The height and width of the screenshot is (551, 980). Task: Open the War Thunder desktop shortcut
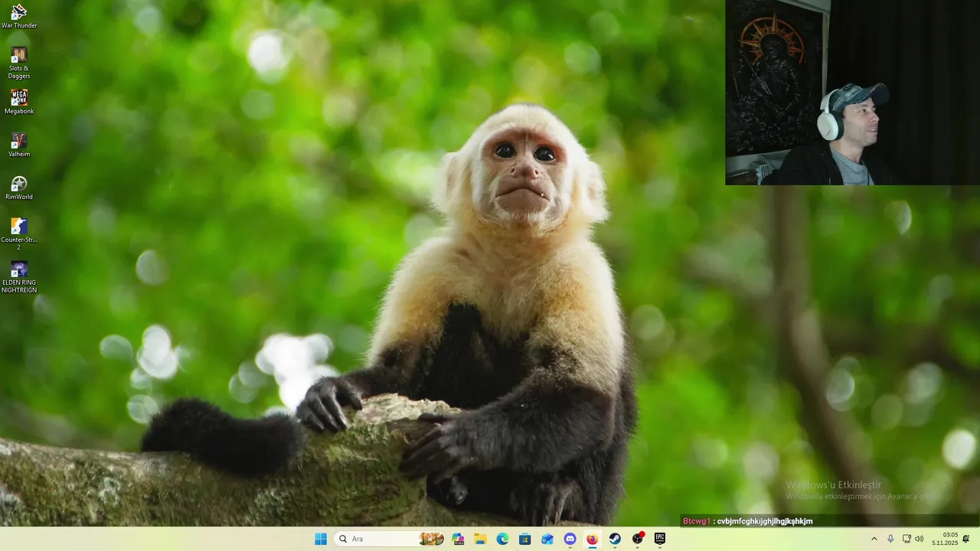[x=19, y=17]
